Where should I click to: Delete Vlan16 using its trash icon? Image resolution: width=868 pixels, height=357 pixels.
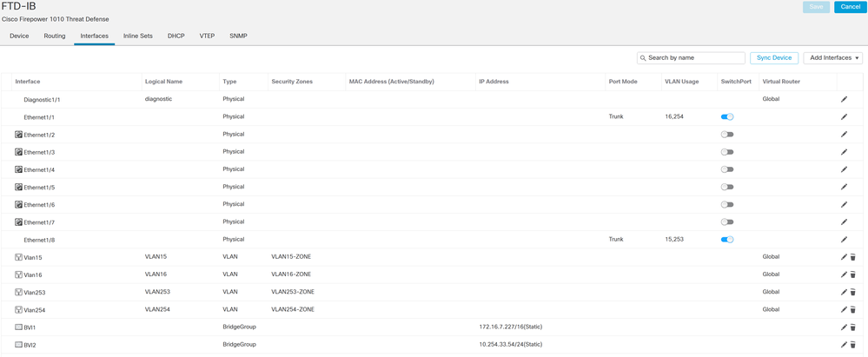(x=853, y=274)
